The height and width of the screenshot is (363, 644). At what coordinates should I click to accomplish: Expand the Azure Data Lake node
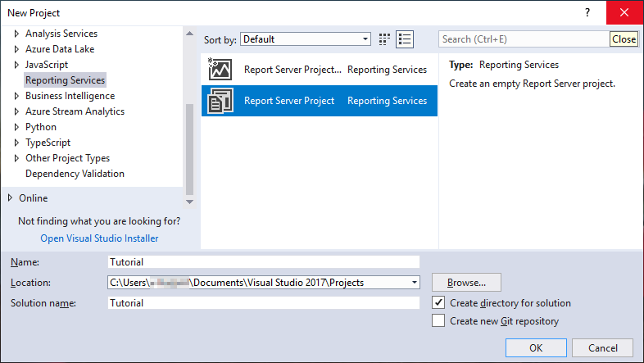point(16,49)
